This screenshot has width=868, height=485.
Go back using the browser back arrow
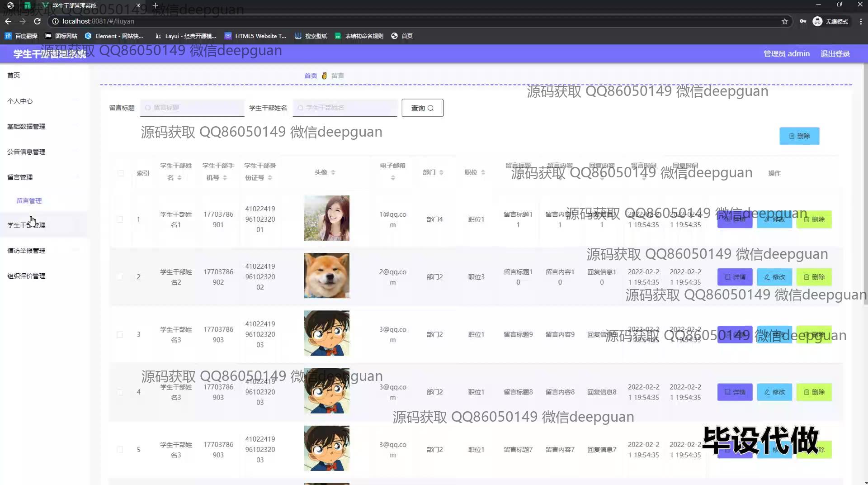click(x=8, y=21)
